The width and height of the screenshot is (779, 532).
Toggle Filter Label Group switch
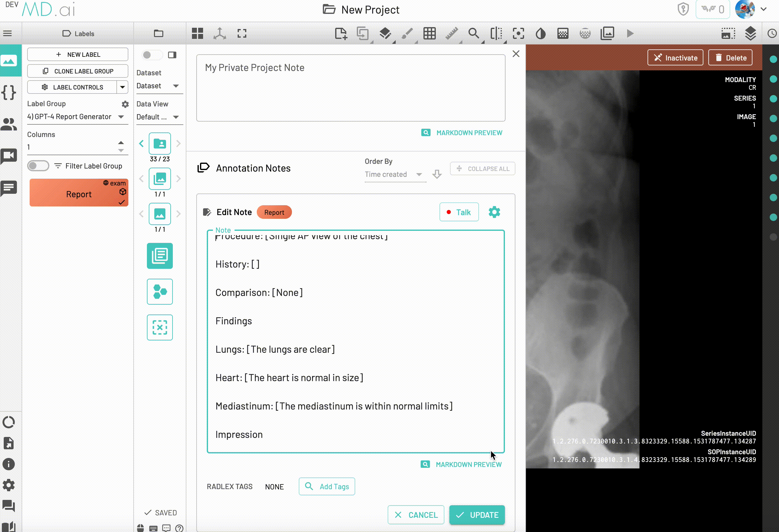pos(38,166)
